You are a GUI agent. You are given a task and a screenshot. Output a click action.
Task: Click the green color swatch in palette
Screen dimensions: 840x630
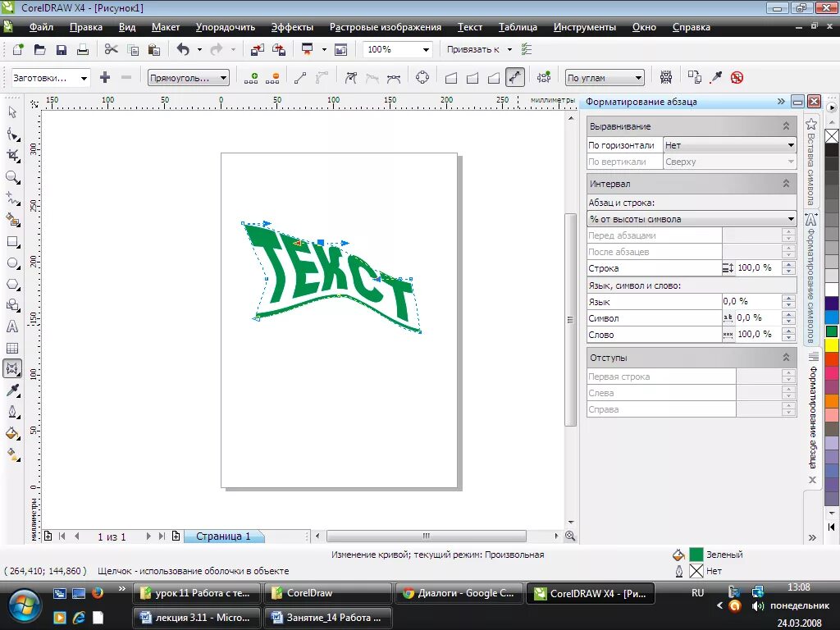coord(832,331)
